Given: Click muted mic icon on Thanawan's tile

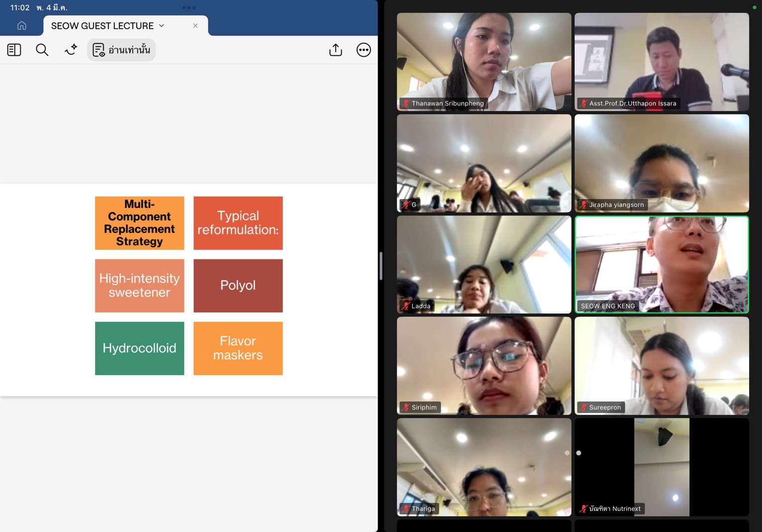Looking at the screenshot, I should tap(406, 104).
